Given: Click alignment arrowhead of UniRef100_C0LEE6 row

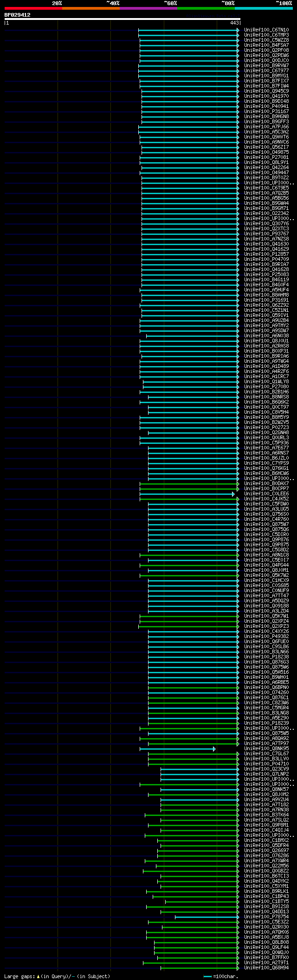Looking at the screenshot, I should 234,494.
